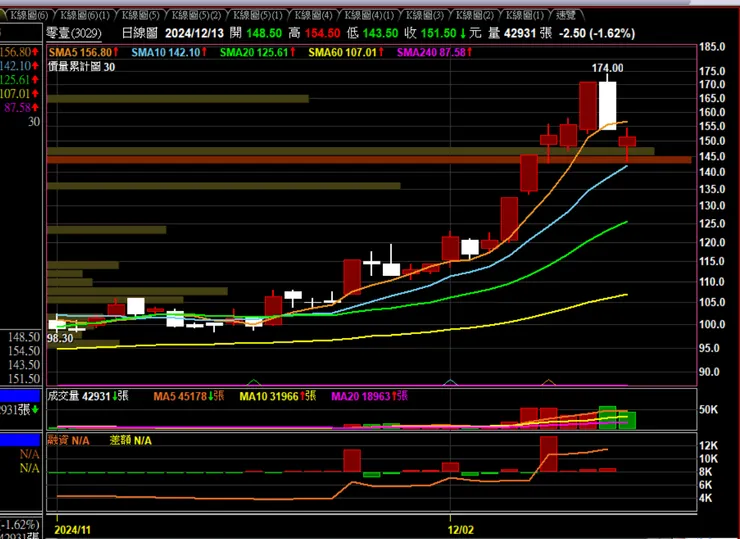
Task: Click the MA5 45178 volume indicator label
Action: tap(189, 396)
